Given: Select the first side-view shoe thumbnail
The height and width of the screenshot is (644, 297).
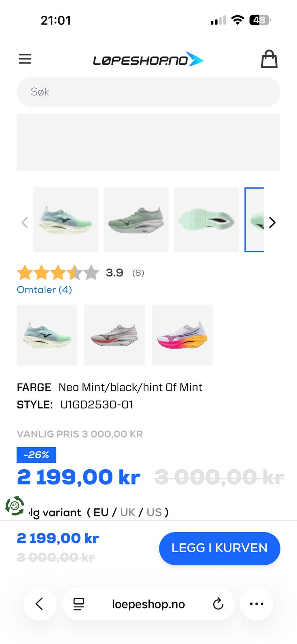Looking at the screenshot, I should pyautogui.click(x=66, y=220).
